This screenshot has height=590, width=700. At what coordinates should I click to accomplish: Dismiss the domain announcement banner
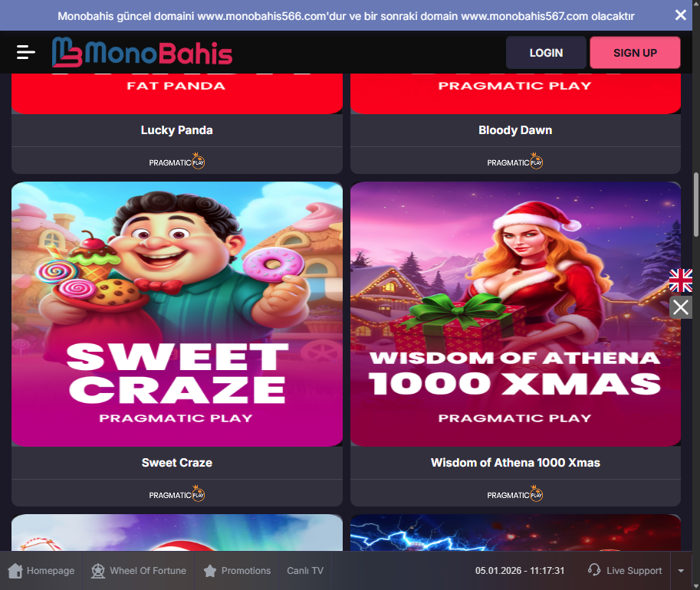[680, 15]
